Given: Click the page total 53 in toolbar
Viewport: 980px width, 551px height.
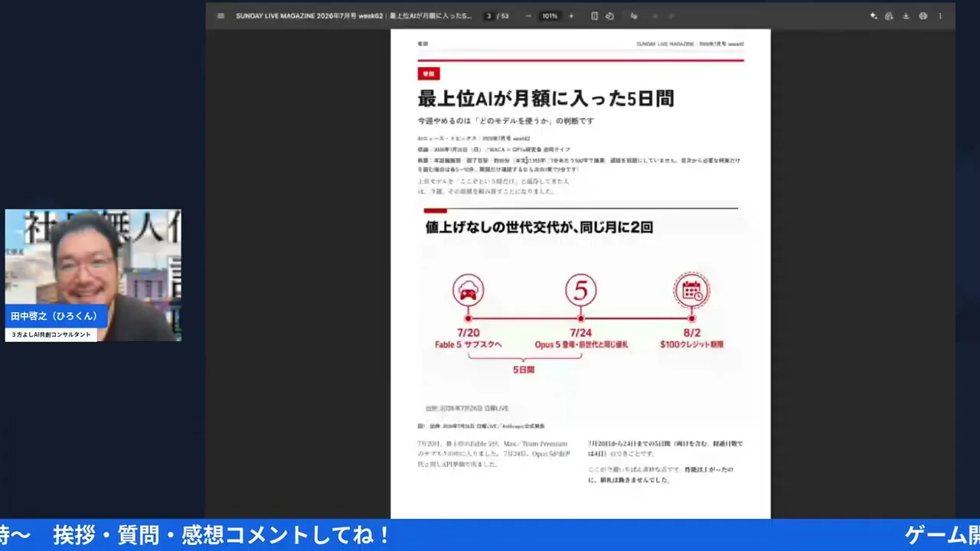Looking at the screenshot, I should click(x=505, y=16).
